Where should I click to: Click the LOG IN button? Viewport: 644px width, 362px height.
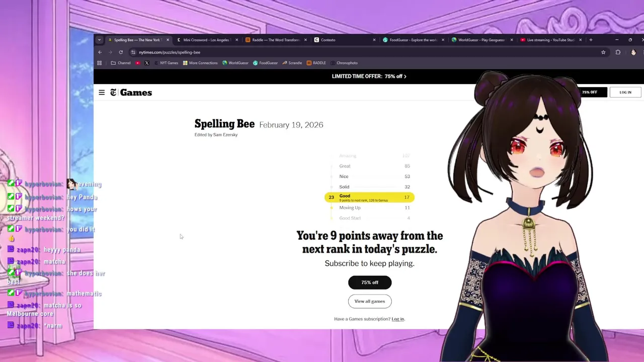point(625,93)
